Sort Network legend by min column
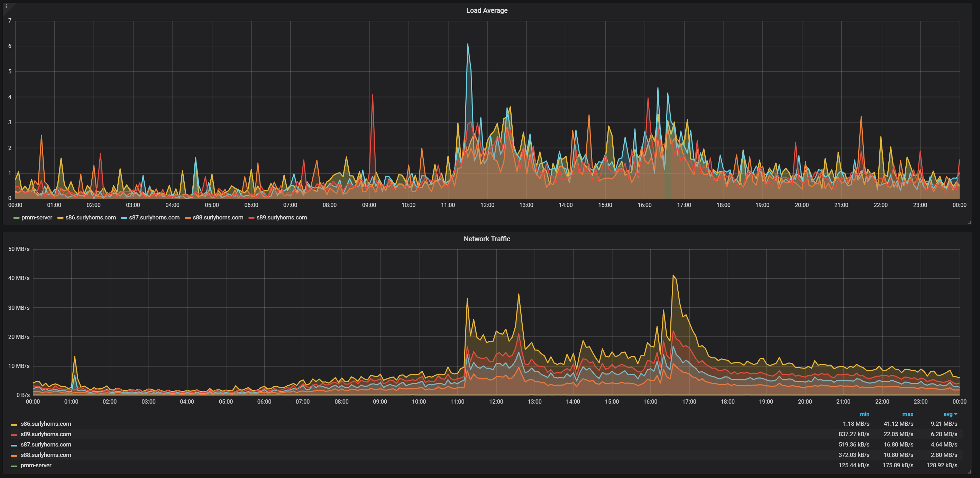Screen dimensions: 980x478 click(864, 414)
